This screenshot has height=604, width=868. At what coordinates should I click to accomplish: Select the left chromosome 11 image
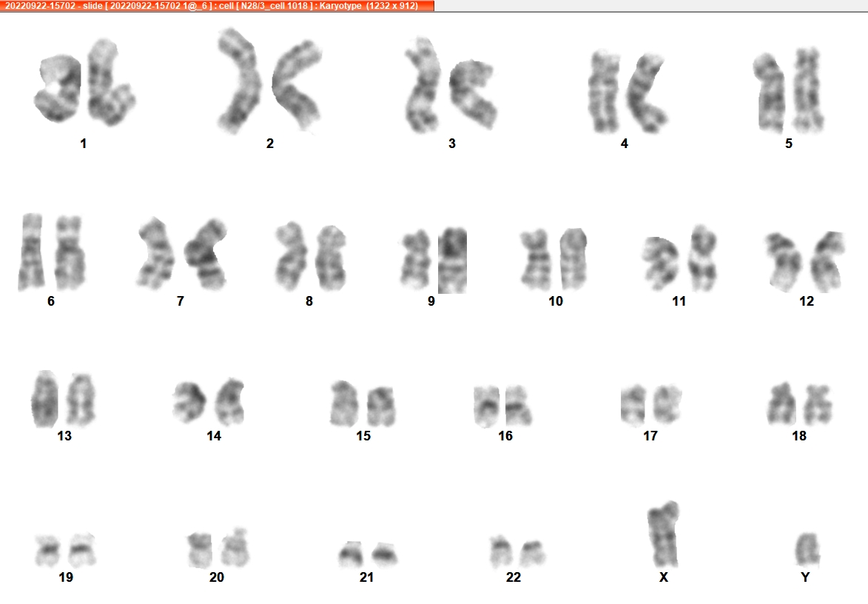coord(660,264)
